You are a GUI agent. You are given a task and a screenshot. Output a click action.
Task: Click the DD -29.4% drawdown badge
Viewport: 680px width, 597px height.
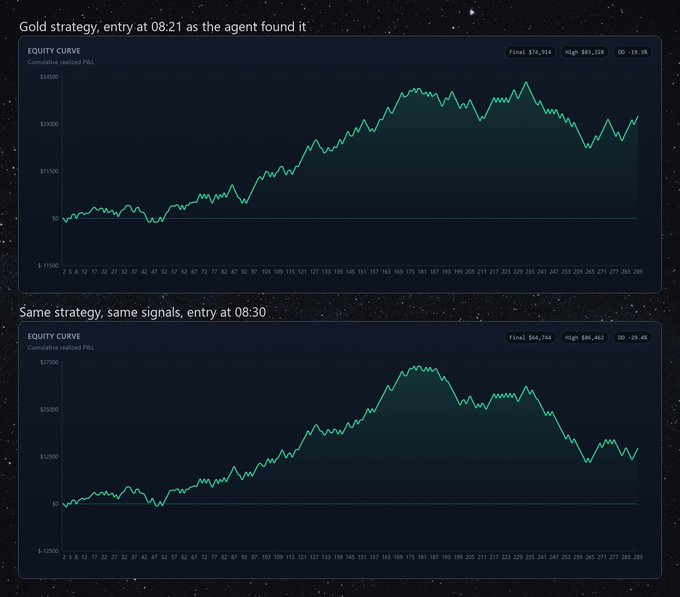click(x=632, y=337)
